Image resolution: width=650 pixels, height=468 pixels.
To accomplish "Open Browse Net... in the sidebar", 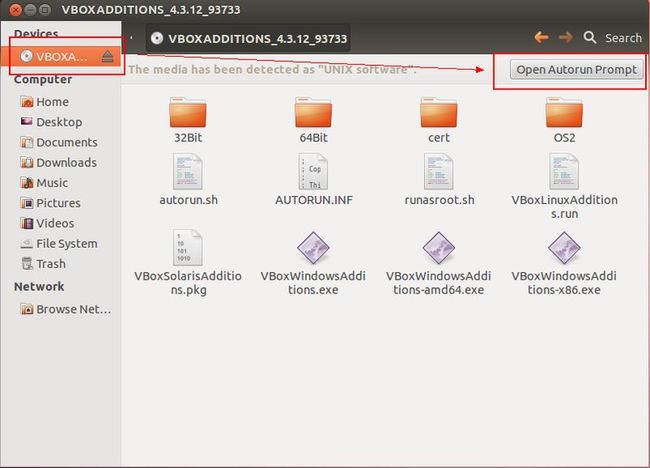I will (61, 309).
